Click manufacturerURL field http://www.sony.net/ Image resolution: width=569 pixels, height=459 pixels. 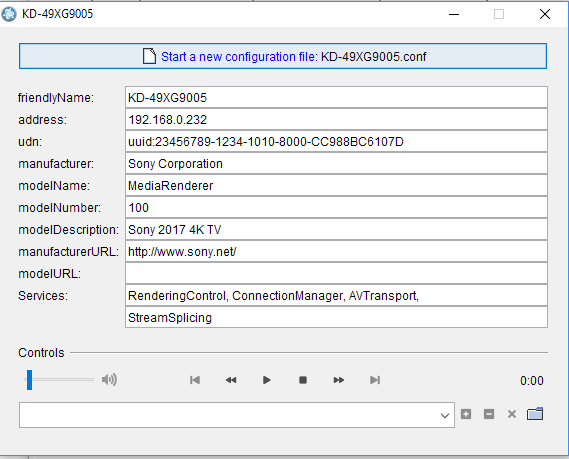336,251
